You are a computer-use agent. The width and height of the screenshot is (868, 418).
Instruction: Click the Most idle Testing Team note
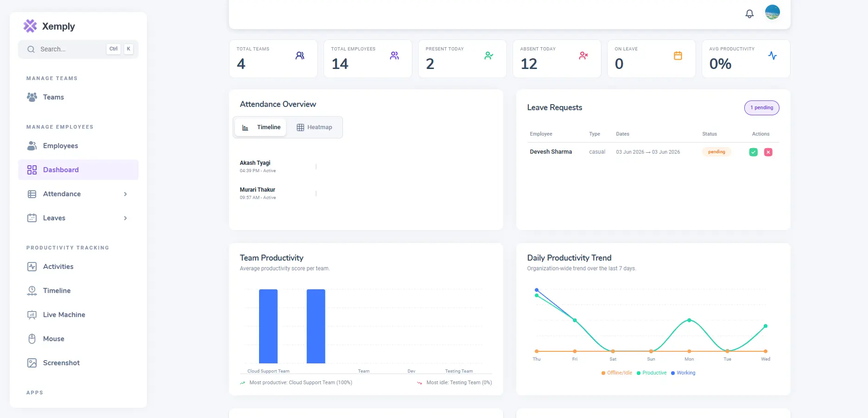[x=454, y=383]
